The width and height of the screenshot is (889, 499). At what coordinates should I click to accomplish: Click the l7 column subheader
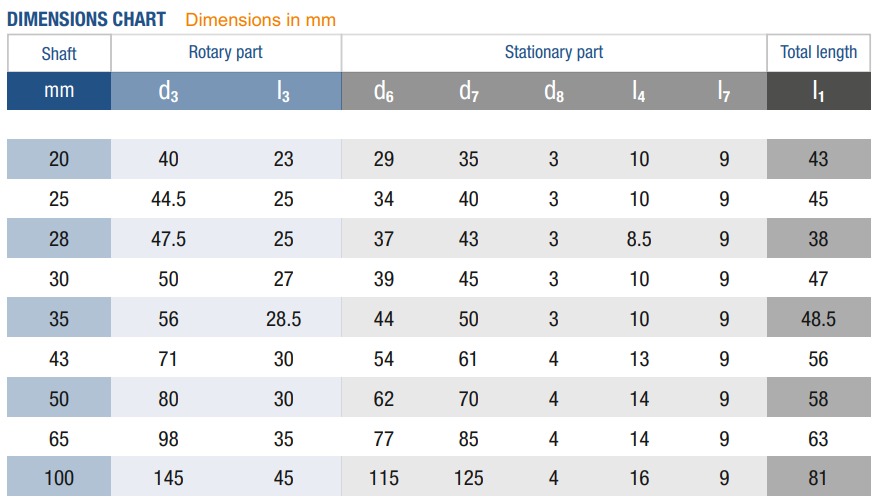pos(724,91)
